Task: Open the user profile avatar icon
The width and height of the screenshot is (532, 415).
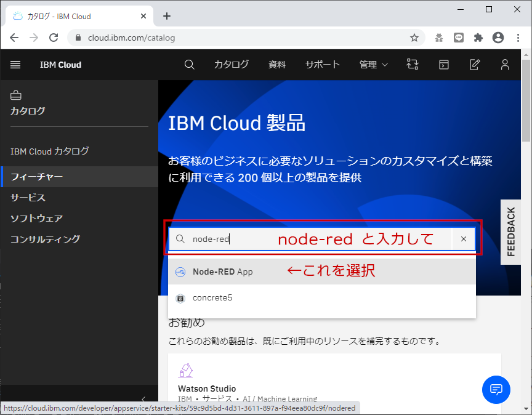Action: (505, 65)
